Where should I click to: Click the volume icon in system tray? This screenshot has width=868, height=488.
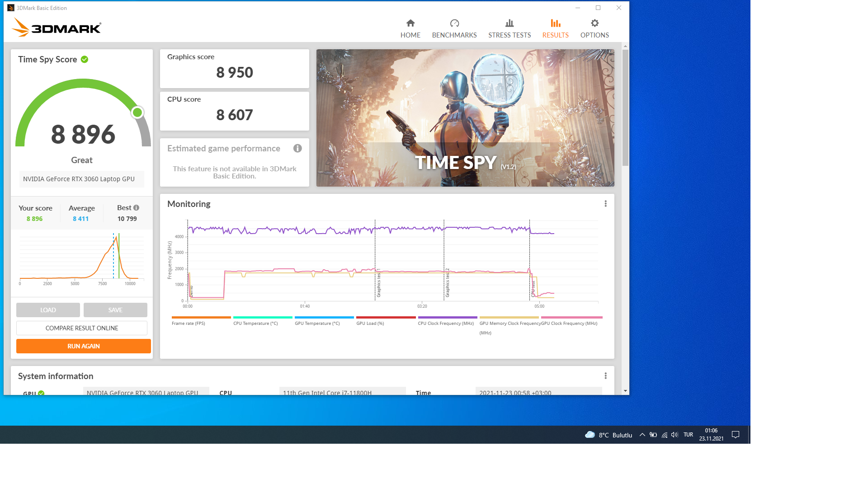[675, 435]
